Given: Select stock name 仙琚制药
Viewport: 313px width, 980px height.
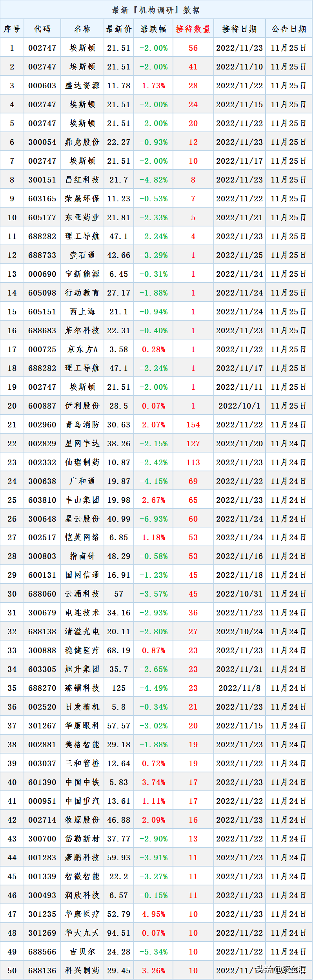Looking at the screenshot, I should click(x=82, y=462).
